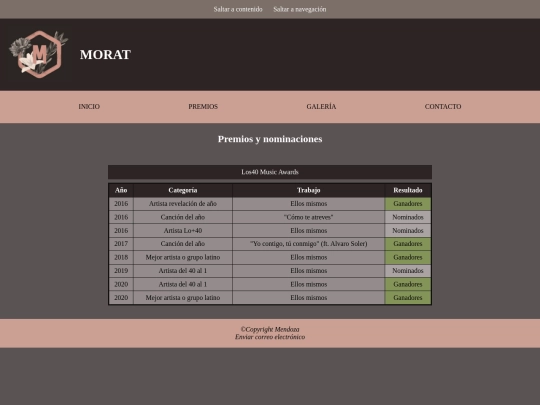Select the 'Artista revelación de año' cell

(x=183, y=204)
